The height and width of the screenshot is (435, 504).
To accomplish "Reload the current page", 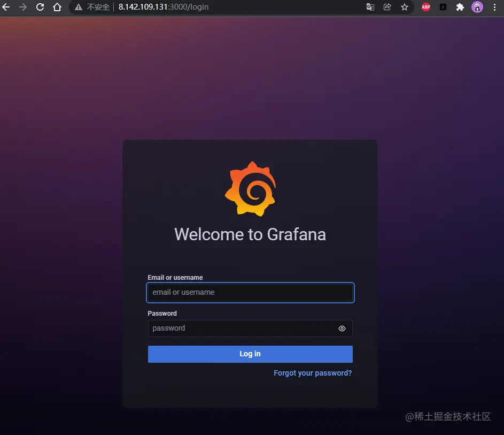I will click(x=40, y=7).
